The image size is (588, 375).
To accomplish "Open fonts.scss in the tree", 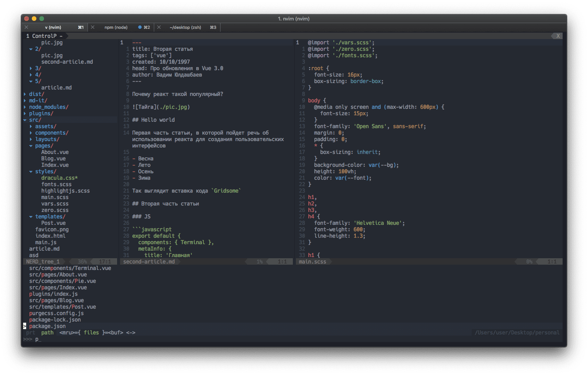I will pos(56,184).
